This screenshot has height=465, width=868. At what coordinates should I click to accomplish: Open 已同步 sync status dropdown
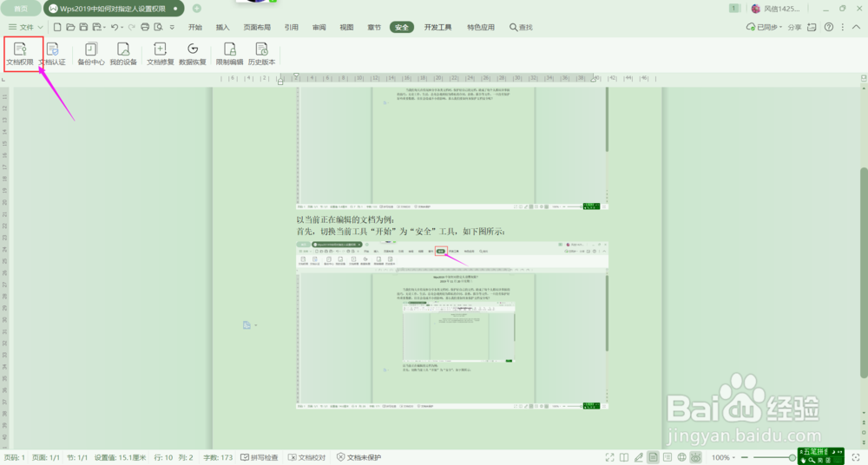pos(765,27)
